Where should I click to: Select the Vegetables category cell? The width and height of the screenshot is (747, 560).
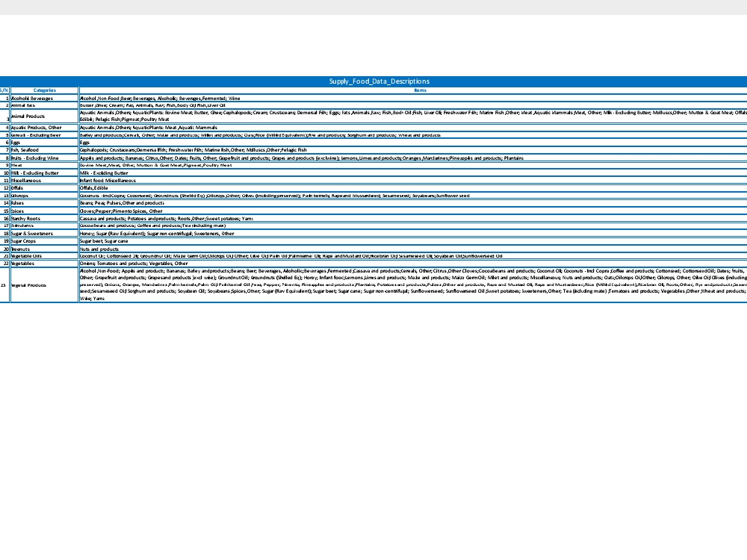click(44, 264)
